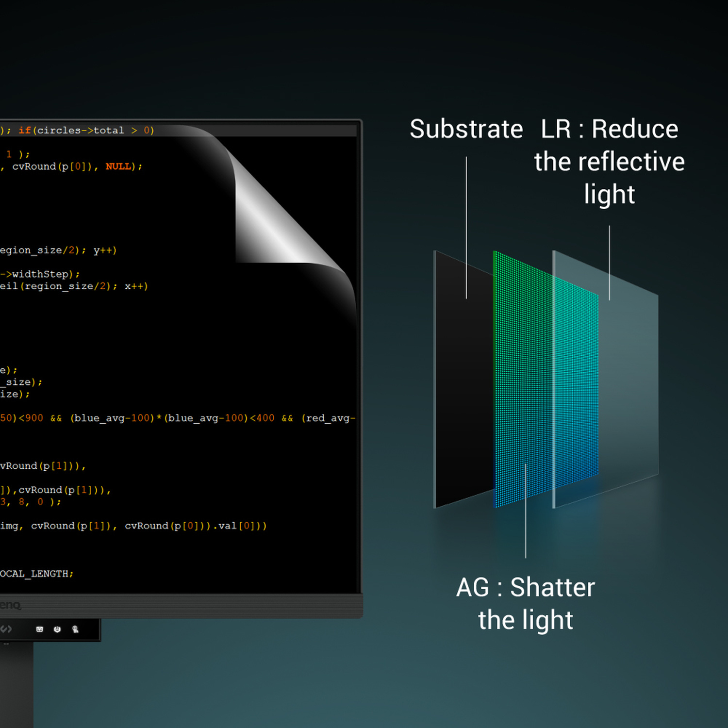Select the translucent LR glass layer
The image size is (728, 728).
point(607,379)
